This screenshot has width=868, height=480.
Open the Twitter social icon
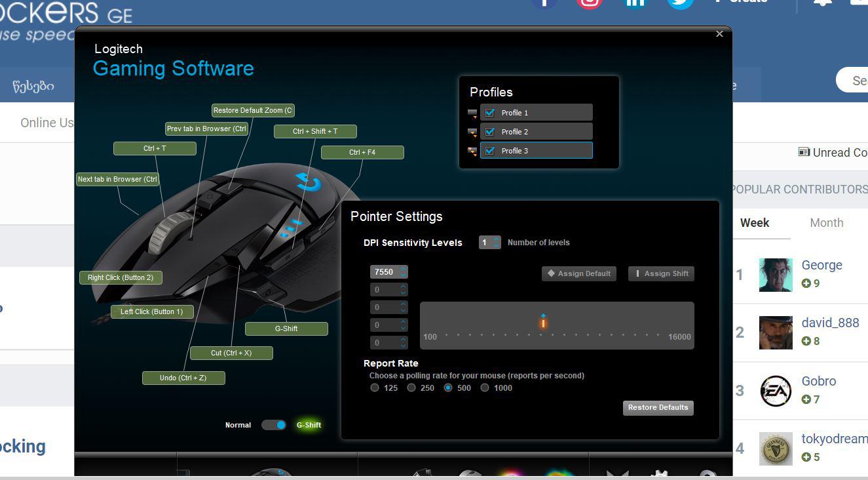(680, 3)
